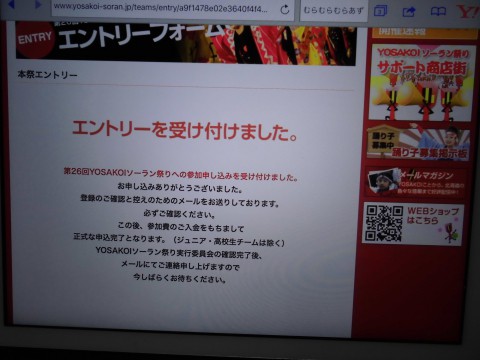Viewport: 480px width, 360px height.
Task: Click the 必ずご確認ください。 line
Action: click(x=180, y=213)
